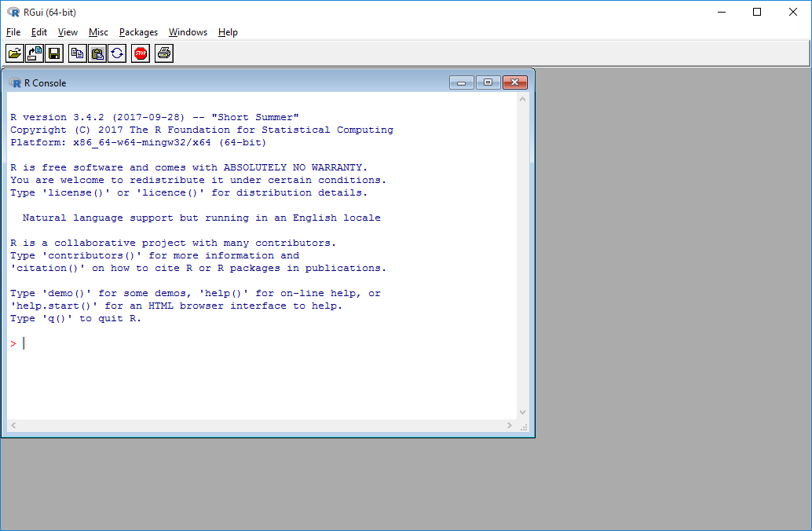
Task: Open the Edit menu
Action: (x=39, y=32)
